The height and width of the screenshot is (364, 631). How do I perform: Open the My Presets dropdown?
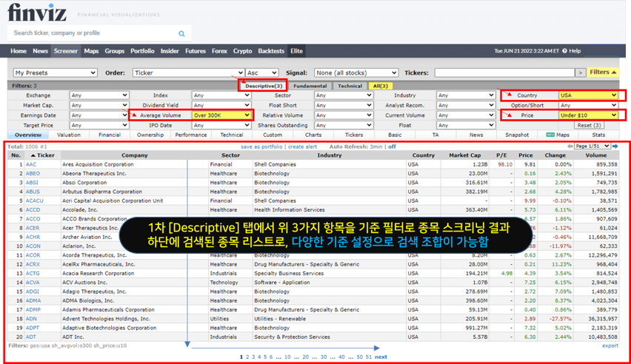click(55, 73)
